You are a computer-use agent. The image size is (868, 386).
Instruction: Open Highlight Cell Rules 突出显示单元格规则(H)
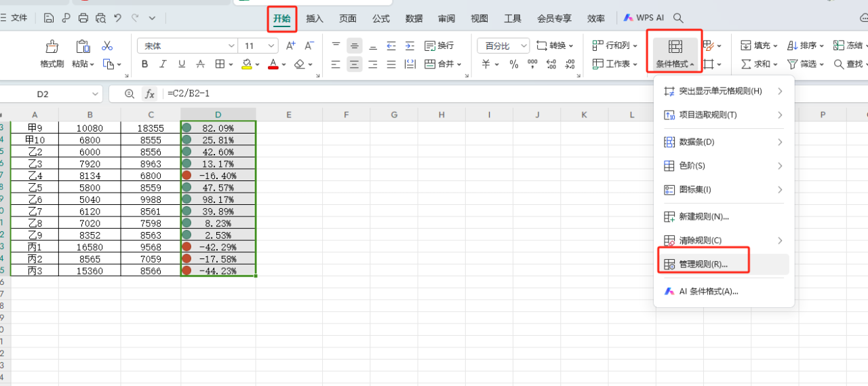724,91
